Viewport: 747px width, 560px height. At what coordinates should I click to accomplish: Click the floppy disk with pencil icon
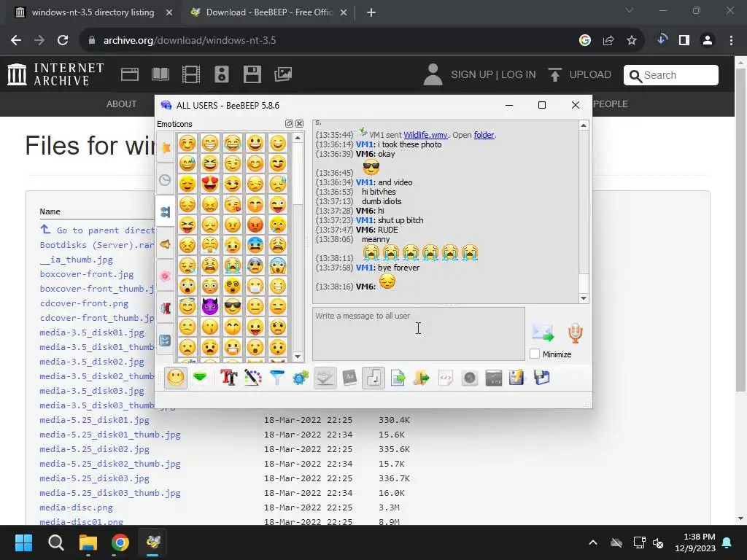point(517,378)
